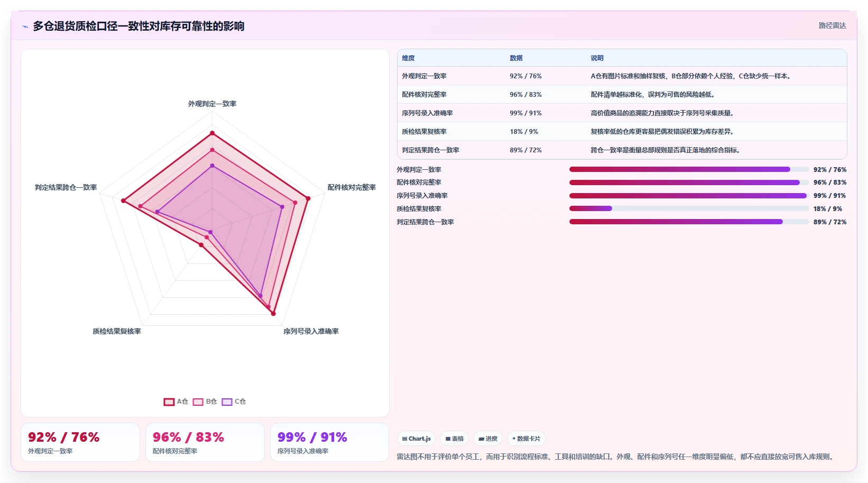868x483 pixels.
Task: Click A仓 data point on 外观判定一致率 axis
Action: point(212,133)
